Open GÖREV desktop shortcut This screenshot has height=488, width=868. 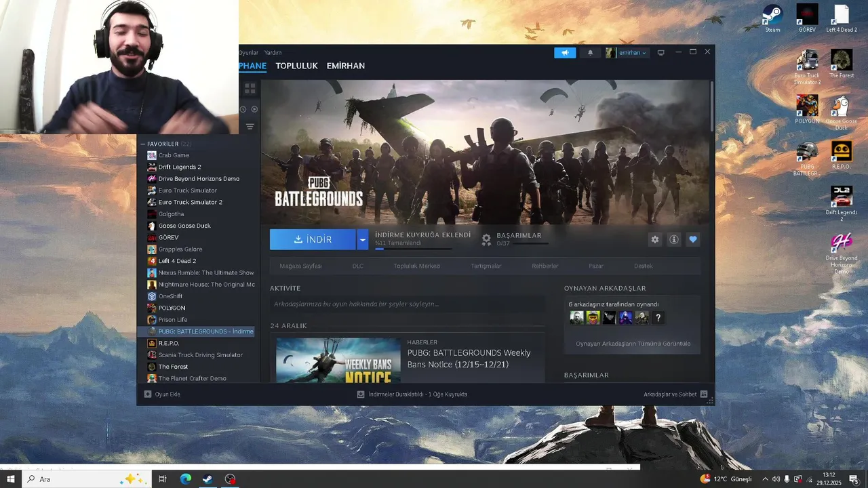coord(807,18)
